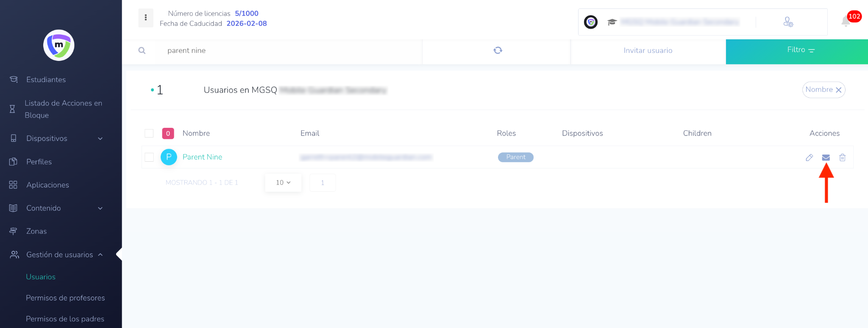Click the Invitar usuario button
868x328 pixels.
(x=648, y=50)
